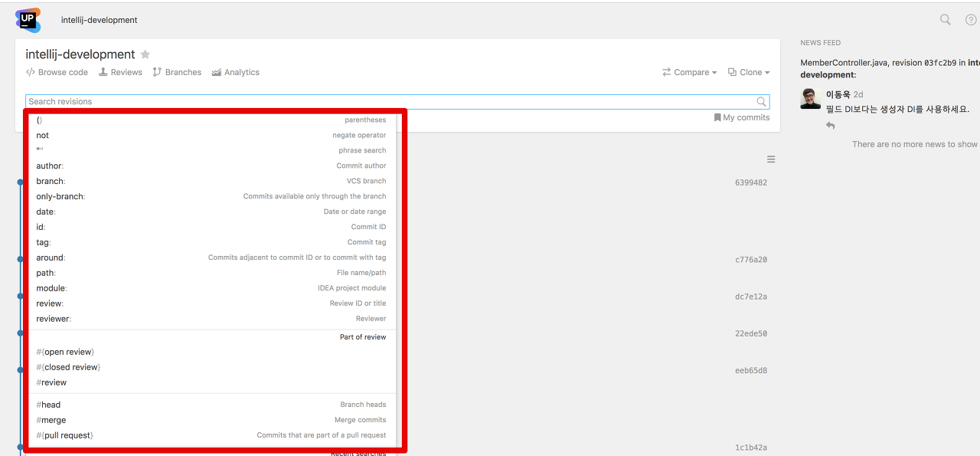Open Analytics tab
Viewport: 980px width, 456px height.
[x=236, y=72]
